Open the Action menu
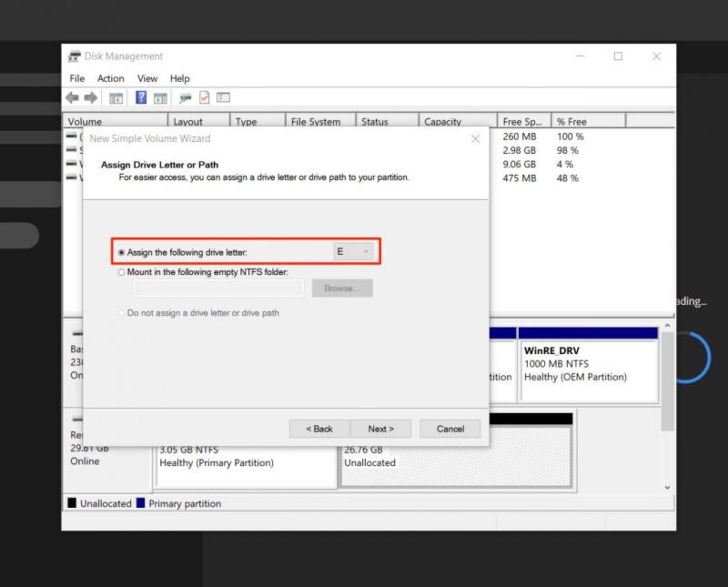This screenshot has height=587, width=728. (x=111, y=78)
